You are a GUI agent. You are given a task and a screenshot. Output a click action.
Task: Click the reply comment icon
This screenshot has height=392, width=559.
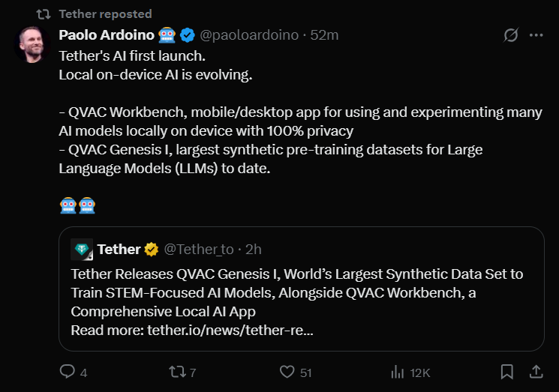(x=68, y=372)
